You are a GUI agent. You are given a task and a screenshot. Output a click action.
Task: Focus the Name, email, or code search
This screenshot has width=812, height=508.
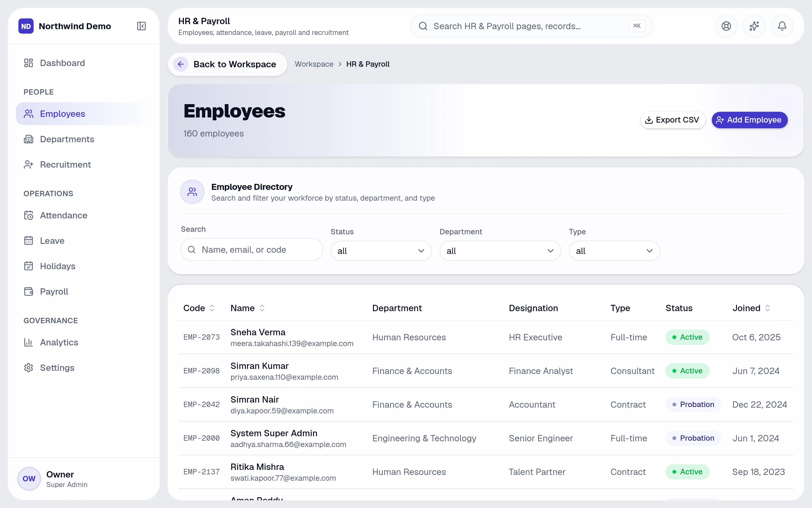pyautogui.click(x=252, y=250)
